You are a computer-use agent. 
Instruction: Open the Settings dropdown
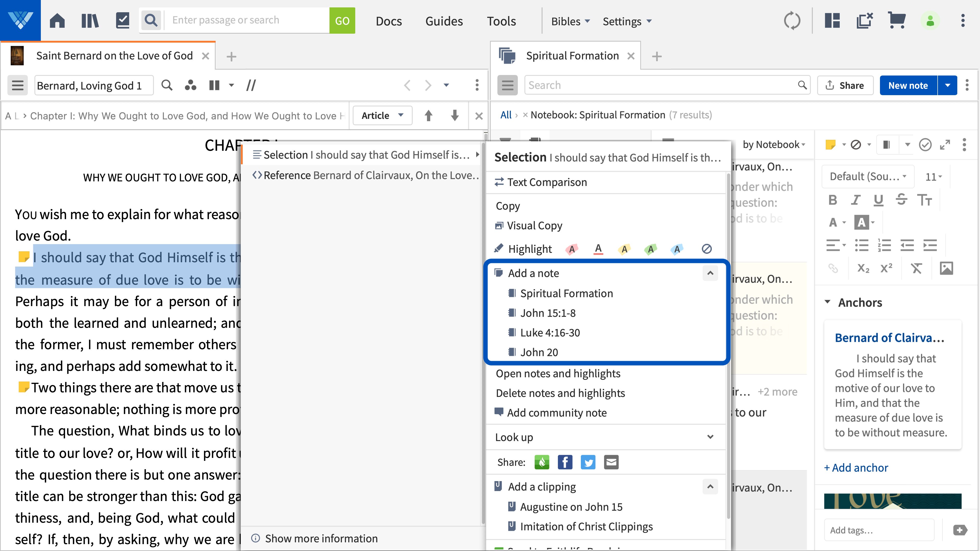click(x=627, y=21)
